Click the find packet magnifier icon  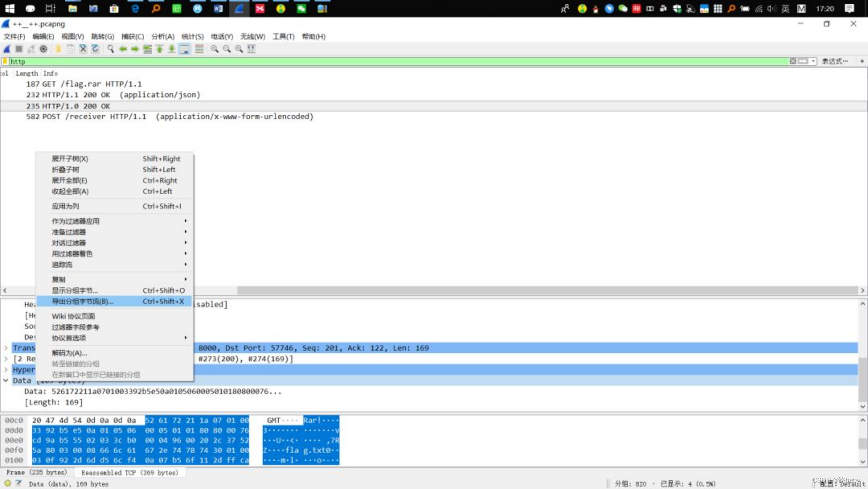pos(110,49)
